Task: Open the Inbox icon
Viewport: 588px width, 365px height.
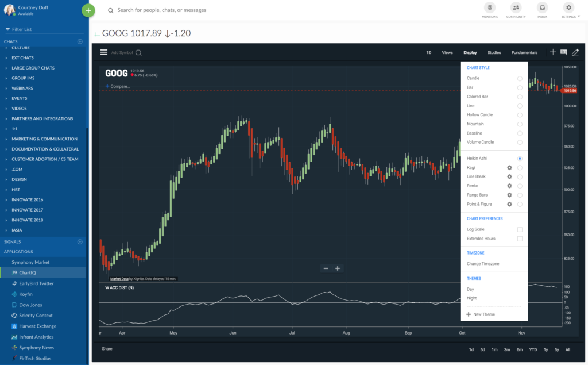Action: [542, 7]
